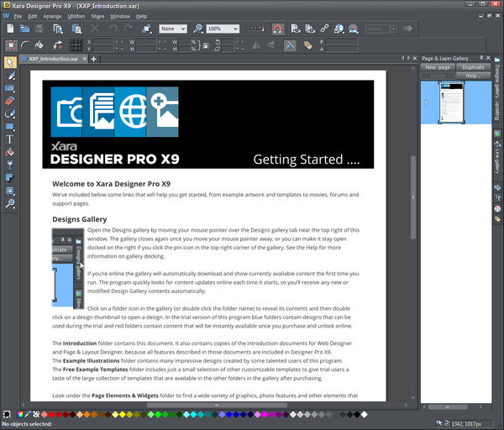Pick the bright red color swatch
This screenshot has width=504, height=430.
[51, 415]
